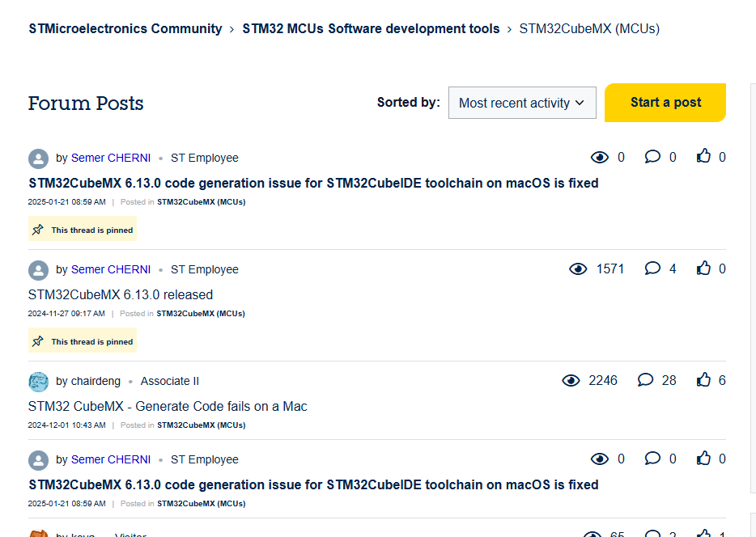Screen dimensions: 756x537
Task: Click 'ST Employee' on the '6.13.0 released' post
Action: [x=205, y=269]
